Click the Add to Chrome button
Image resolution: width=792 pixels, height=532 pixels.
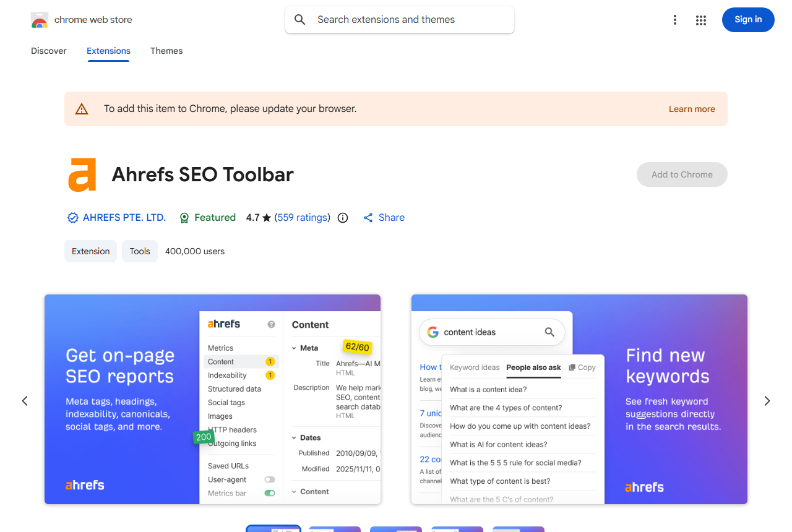pos(682,174)
